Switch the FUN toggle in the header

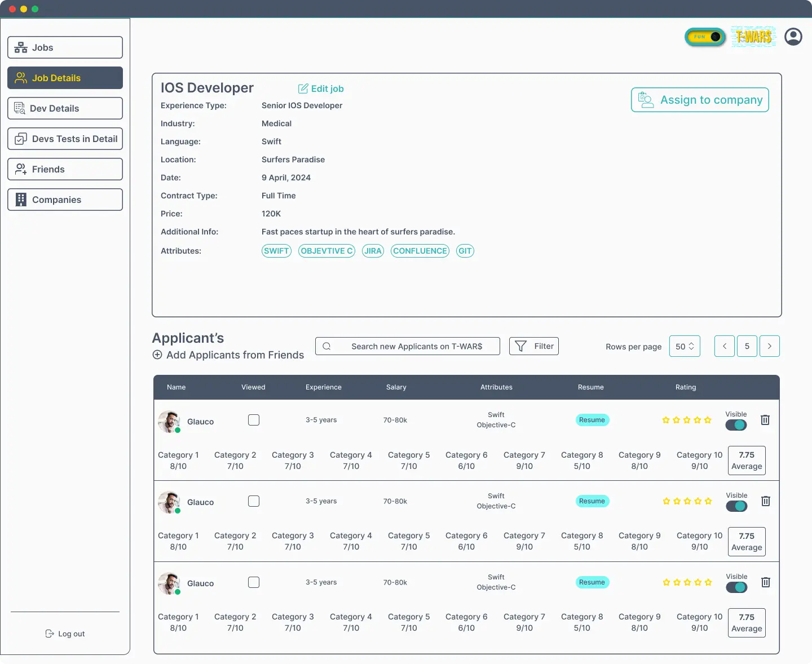[x=704, y=37]
